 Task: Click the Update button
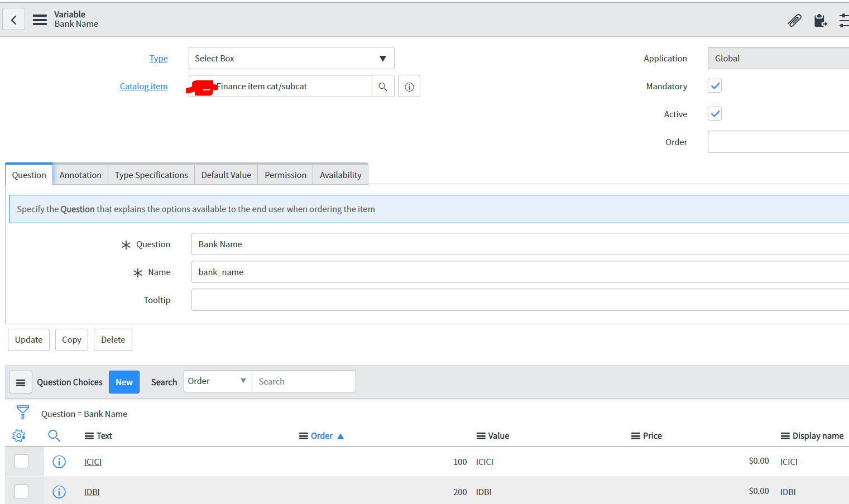pos(28,339)
